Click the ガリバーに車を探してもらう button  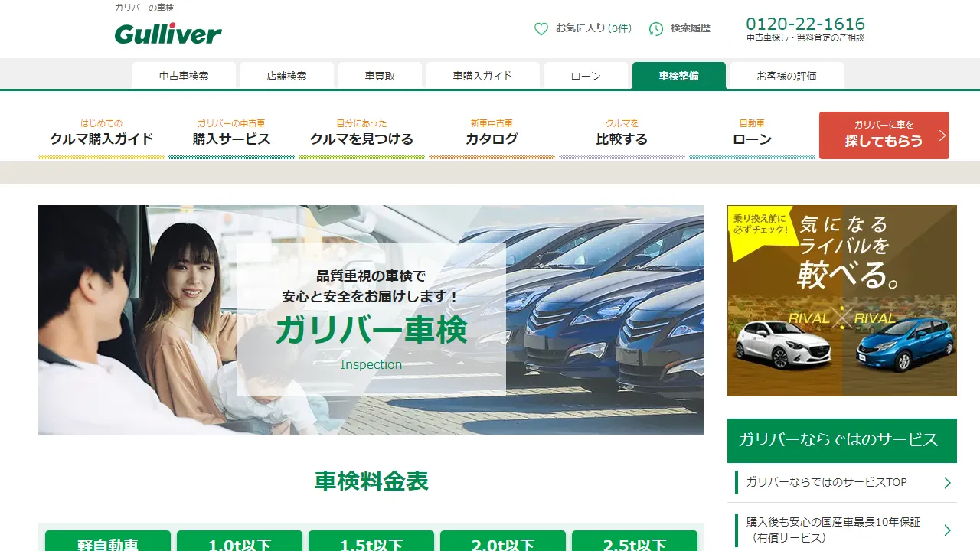pyautogui.click(x=884, y=135)
